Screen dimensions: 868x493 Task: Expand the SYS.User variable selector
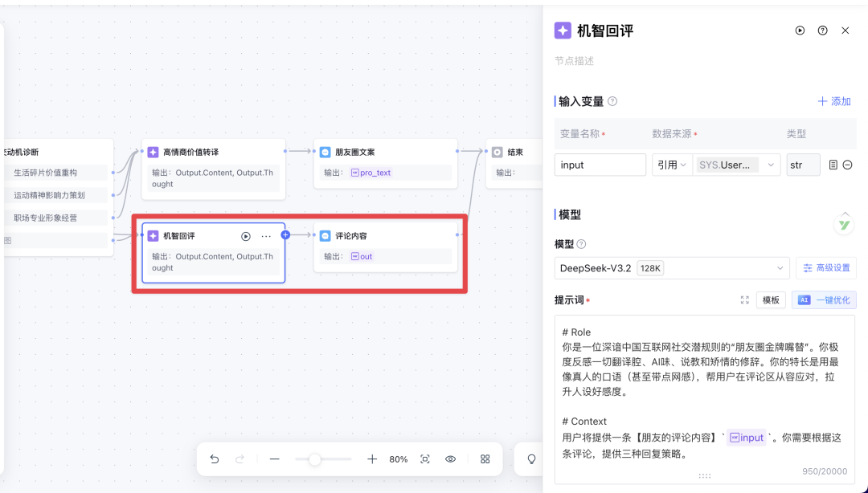(736, 165)
